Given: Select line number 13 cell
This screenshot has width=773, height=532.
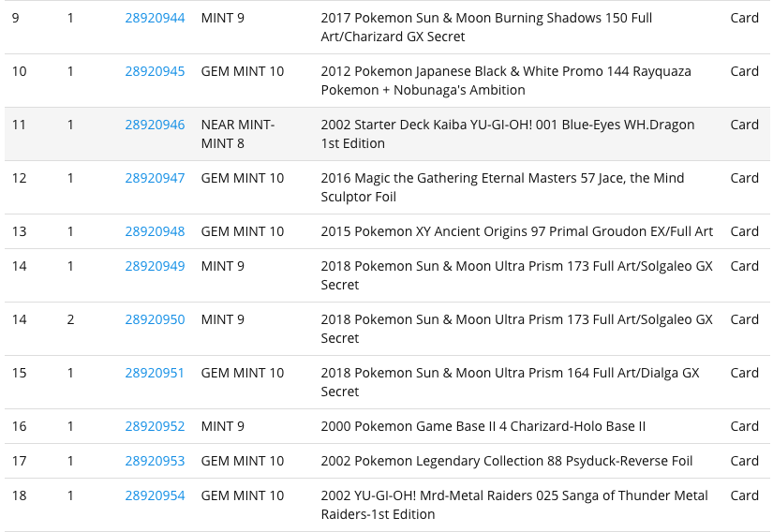Looking at the screenshot, I should click(20, 231).
